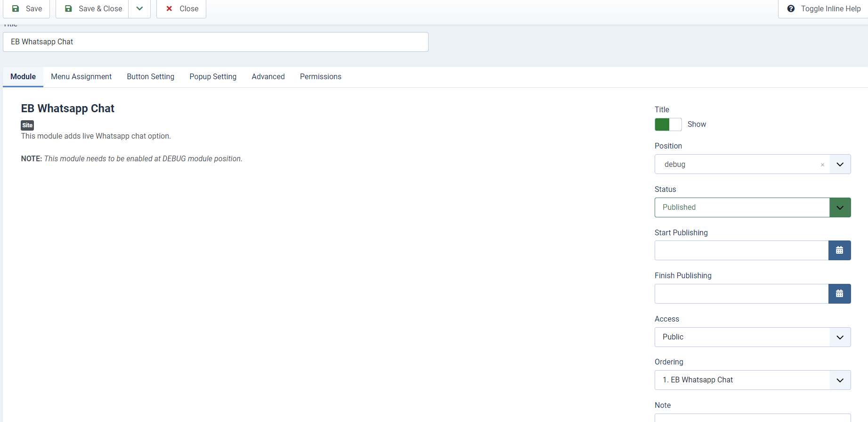
Task: Open the Popup Setting tab
Action: 213,77
